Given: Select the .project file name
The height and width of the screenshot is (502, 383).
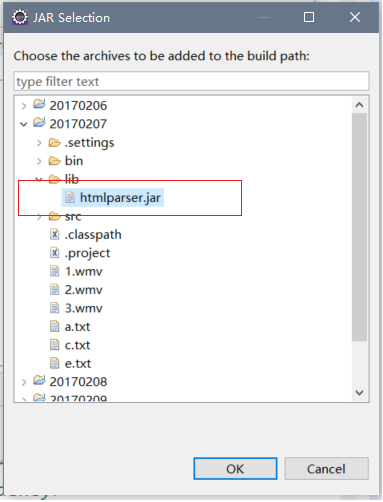Looking at the screenshot, I should 87,253.
